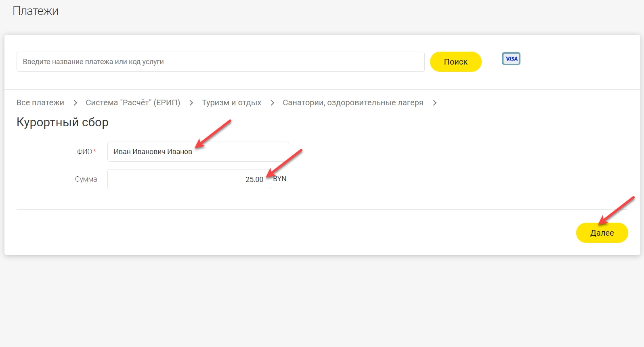Go to Туризм и отдых breadcrumb
Viewport: 644px width, 347px height.
click(x=231, y=102)
